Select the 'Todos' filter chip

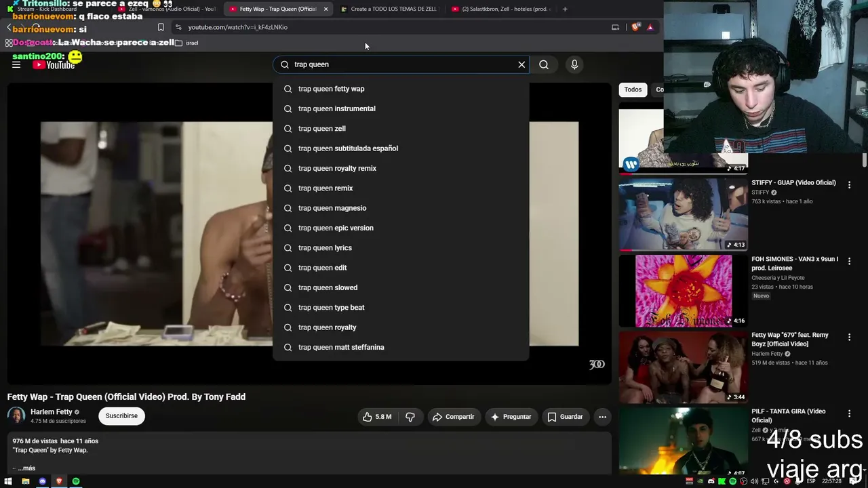click(x=633, y=89)
